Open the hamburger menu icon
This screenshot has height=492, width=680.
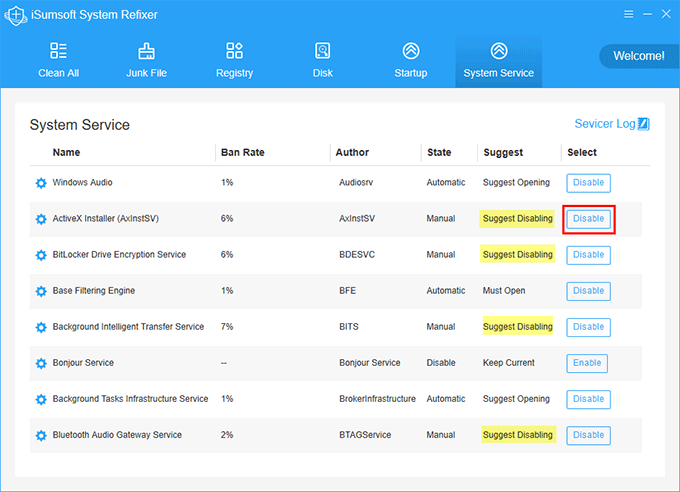tap(628, 14)
